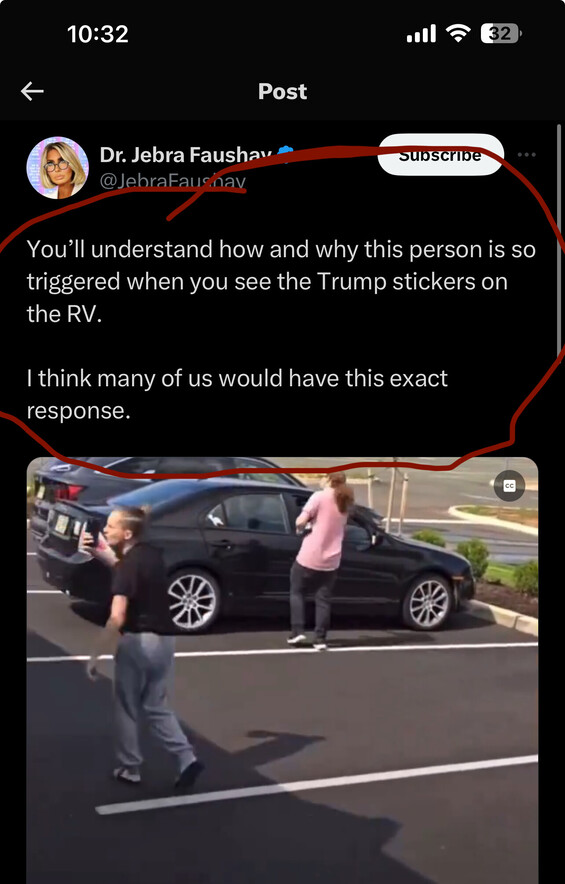Tap the battery indicator showing 32
565x884 pixels.
click(501, 34)
